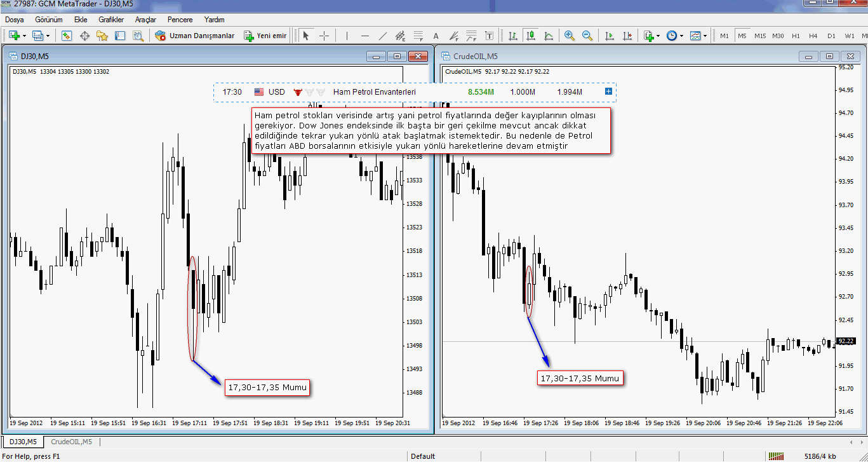Click the zoom out magnifier icon
This screenshot has width=868, height=462.
587,36
